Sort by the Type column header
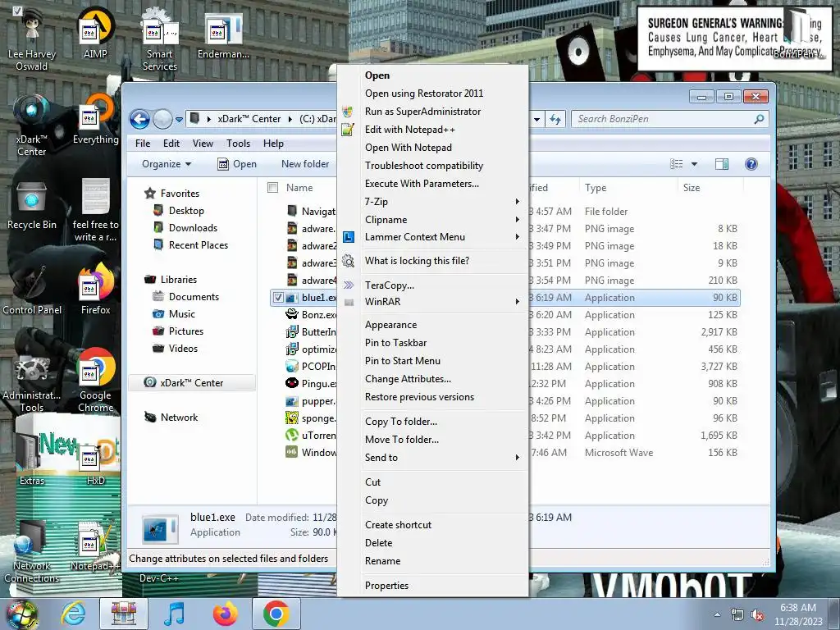 (628, 188)
